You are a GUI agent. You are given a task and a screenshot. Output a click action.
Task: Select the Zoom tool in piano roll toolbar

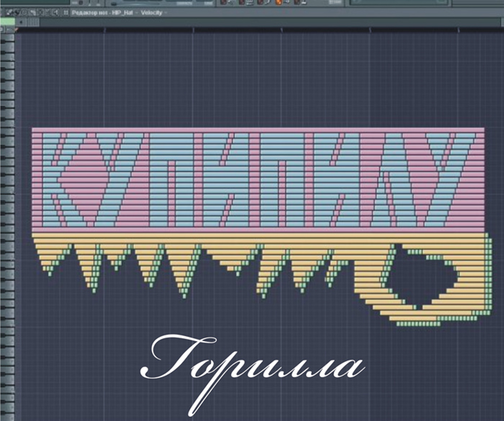coord(48,13)
